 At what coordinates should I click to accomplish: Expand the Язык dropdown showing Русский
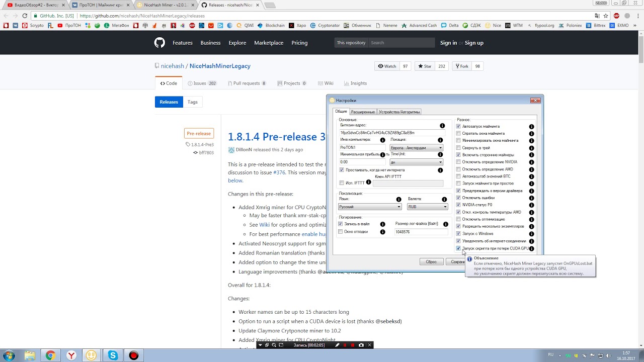(x=370, y=207)
